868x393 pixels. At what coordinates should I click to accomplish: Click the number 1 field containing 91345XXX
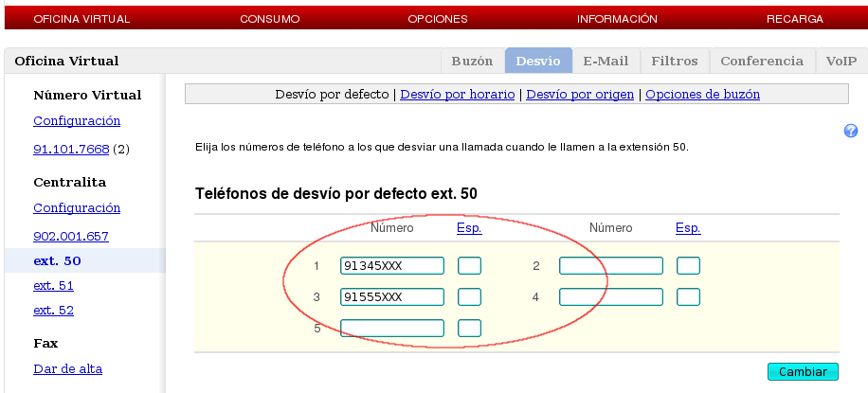coord(392,266)
